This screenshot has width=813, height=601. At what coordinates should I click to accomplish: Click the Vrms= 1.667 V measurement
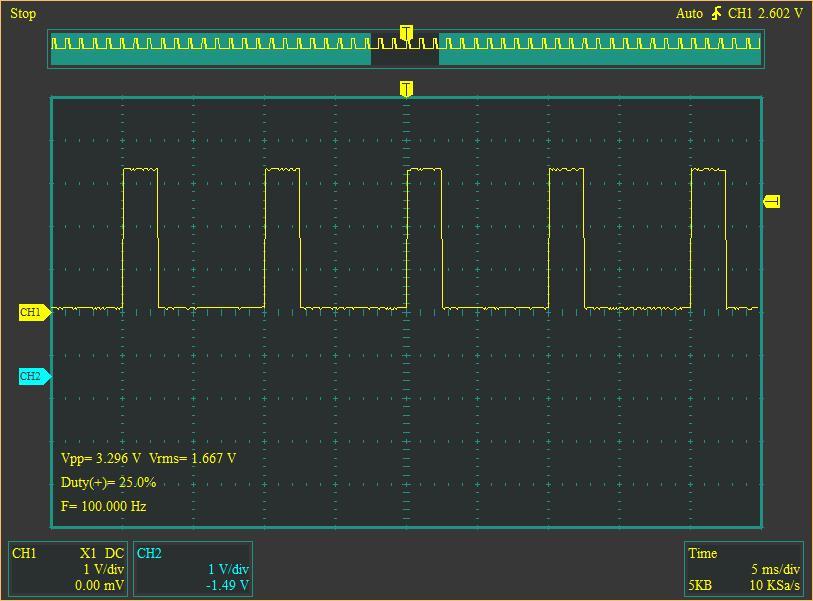pos(192,458)
